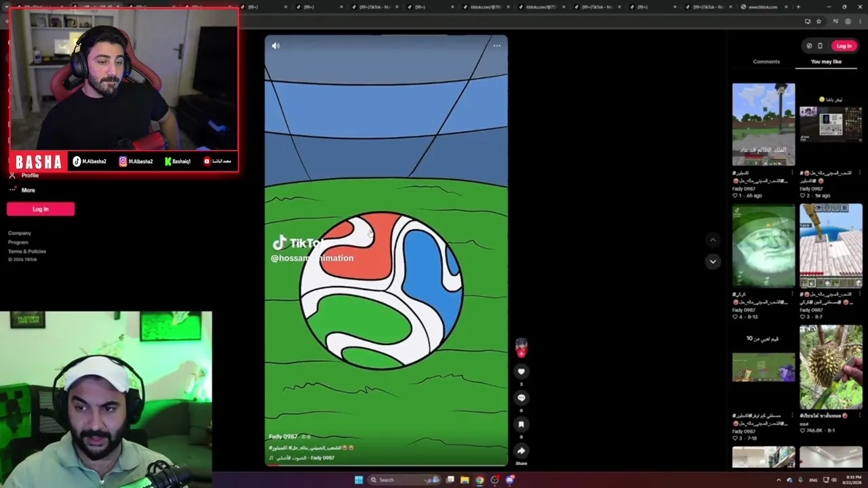The width and height of the screenshot is (868, 488).
Task: Switch to the tiktok.com/@75 browser tab
Action: click(x=542, y=7)
